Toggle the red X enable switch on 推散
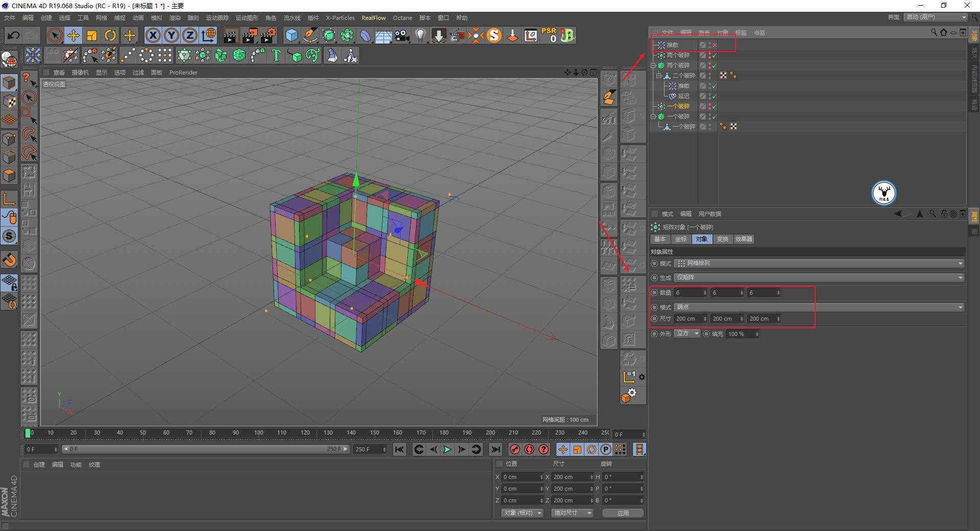Image resolution: width=980 pixels, height=531 pixels. [x=716, y=45]
